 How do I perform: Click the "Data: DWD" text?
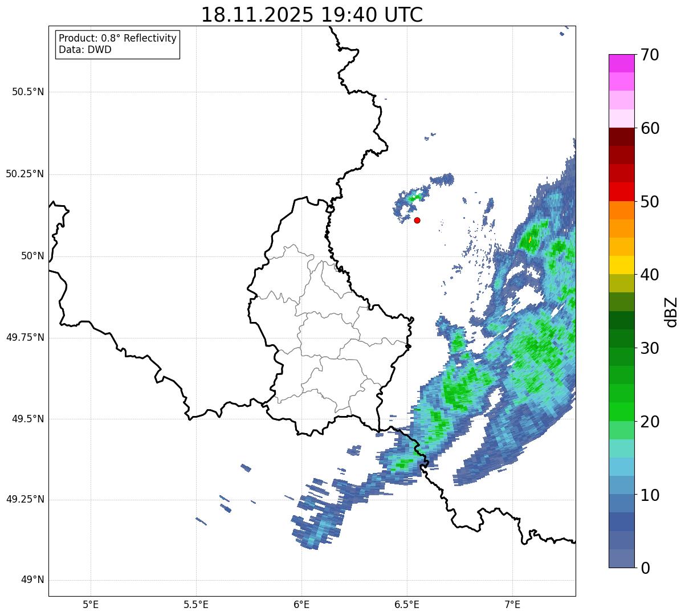pos(85,50)
